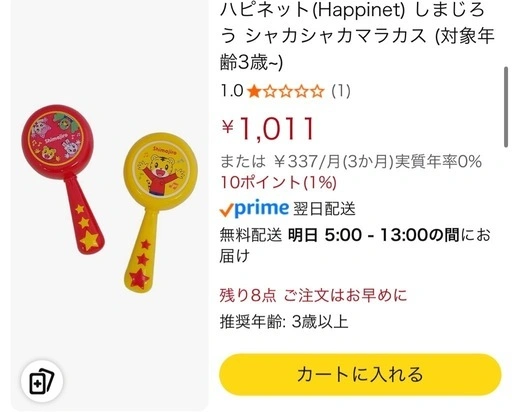Open the ¥337/月 installment payment offer
This screenshot has width=512, height=412.
[351, 162]
